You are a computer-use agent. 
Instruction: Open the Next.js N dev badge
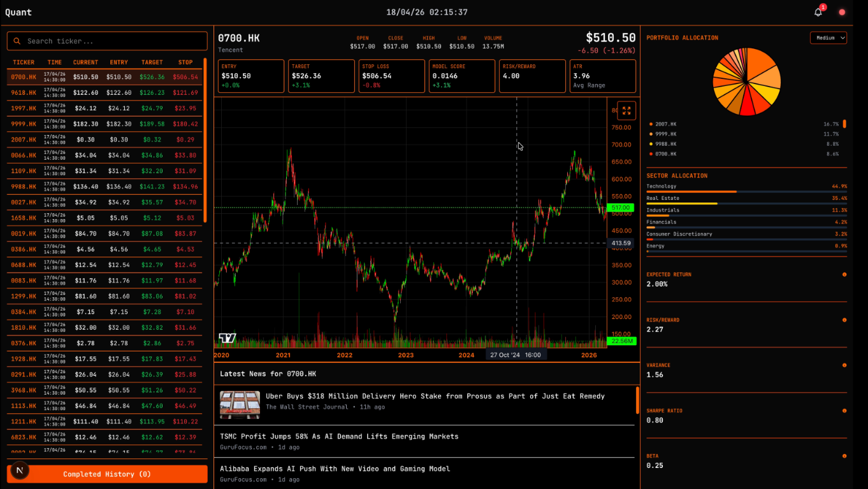(20, 471)
